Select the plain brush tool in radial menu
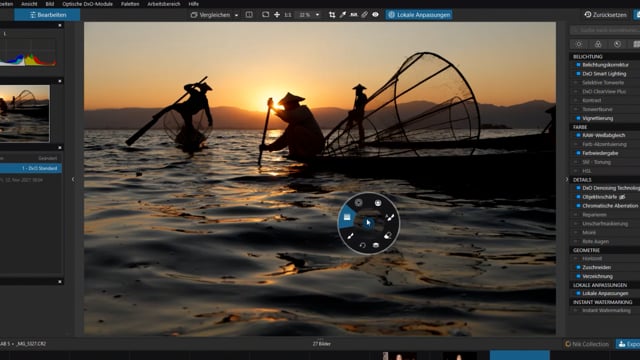This screenshot has width=640, height=360. point(350,236)
